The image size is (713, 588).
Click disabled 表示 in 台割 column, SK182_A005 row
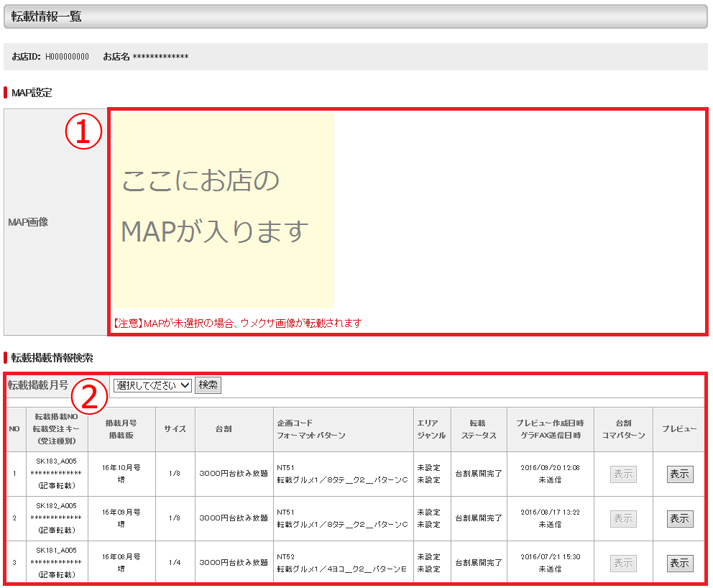[623, 518]
